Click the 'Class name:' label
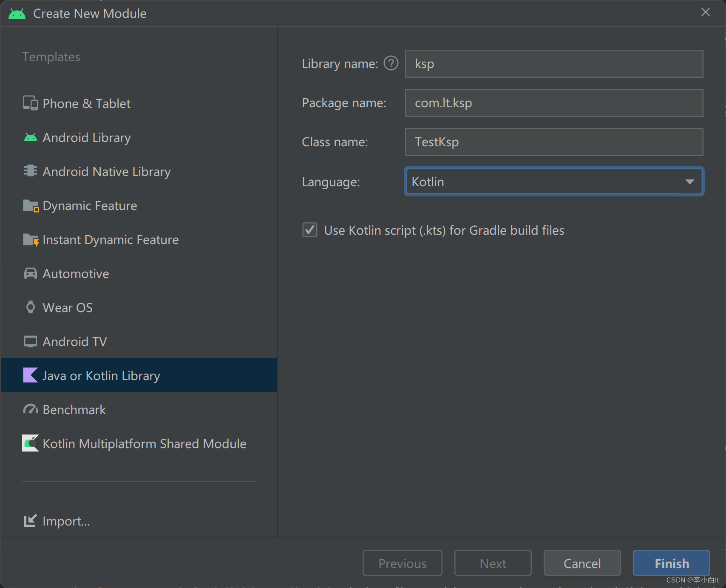Image resolution: width=726 pixels, height=588 pixels. [335, 142]
